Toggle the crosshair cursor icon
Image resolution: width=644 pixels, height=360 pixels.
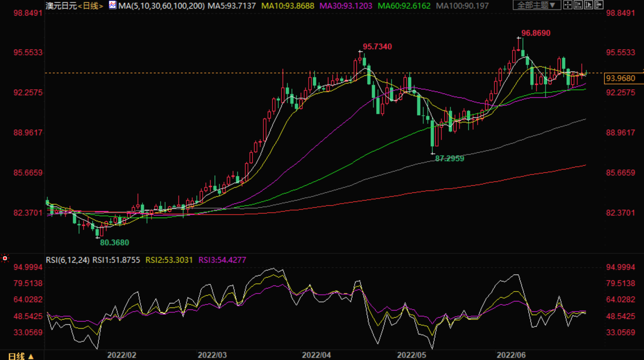pyautogui.click(x=568, y=5)
